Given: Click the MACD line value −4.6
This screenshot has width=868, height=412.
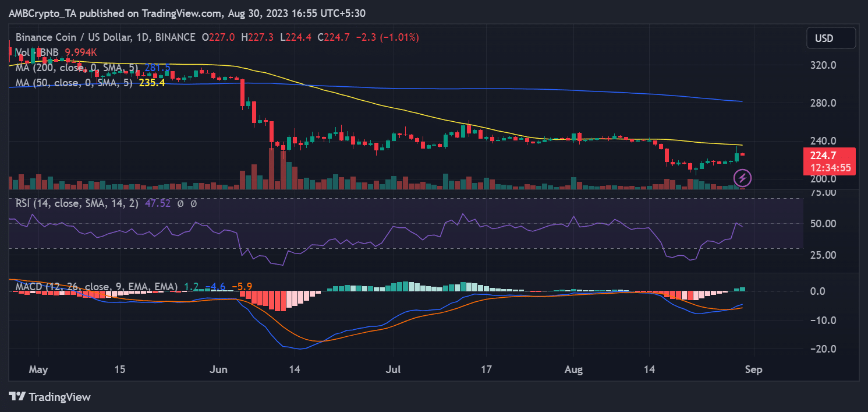Looking at the screenshot, I should 215,287.
